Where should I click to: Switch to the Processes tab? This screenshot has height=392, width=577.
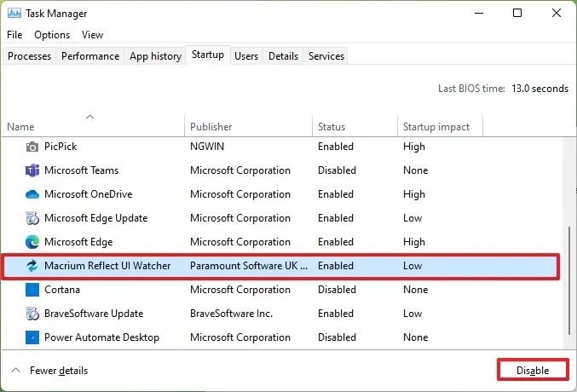pos(30,56)
